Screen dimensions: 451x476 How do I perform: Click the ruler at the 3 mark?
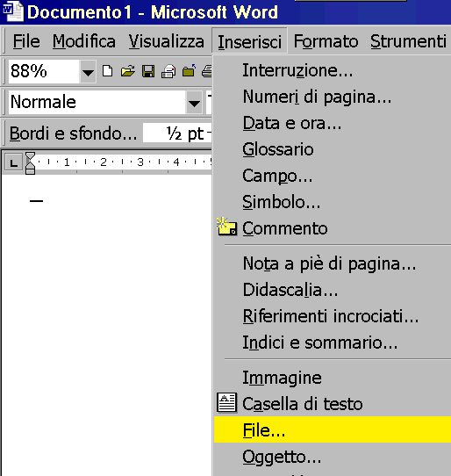[140, 162]
